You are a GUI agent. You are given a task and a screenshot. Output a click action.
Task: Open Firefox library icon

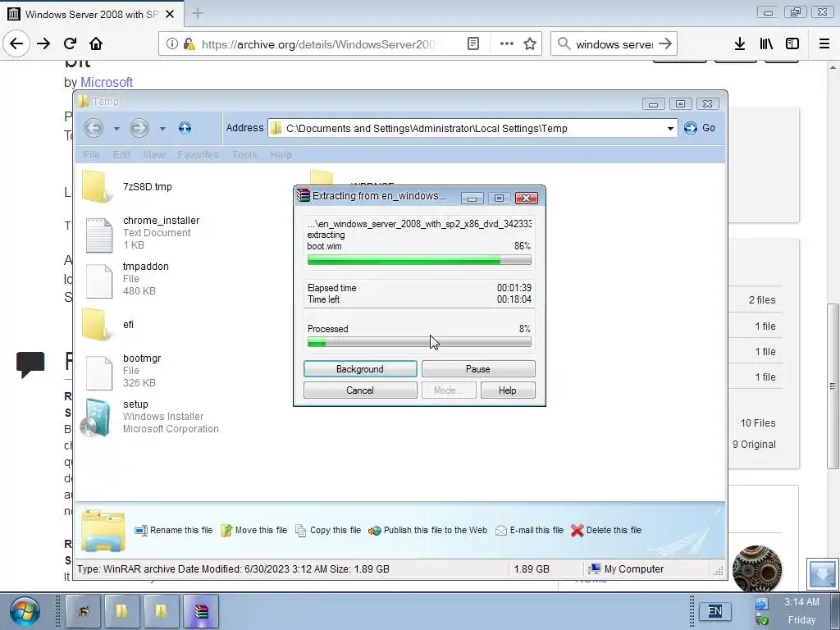(766, 44)
